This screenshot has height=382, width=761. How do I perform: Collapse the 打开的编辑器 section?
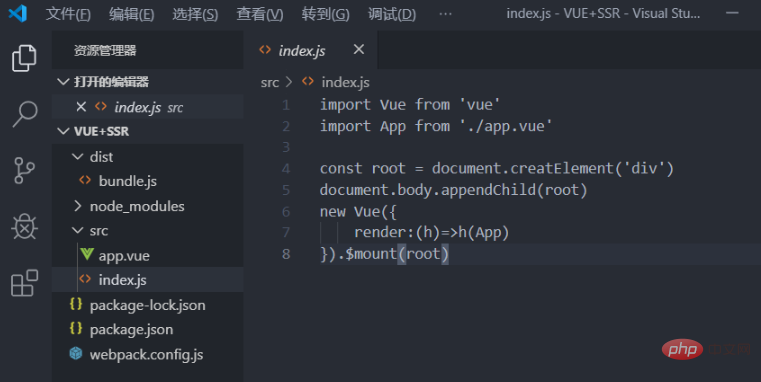click(63, 82)
